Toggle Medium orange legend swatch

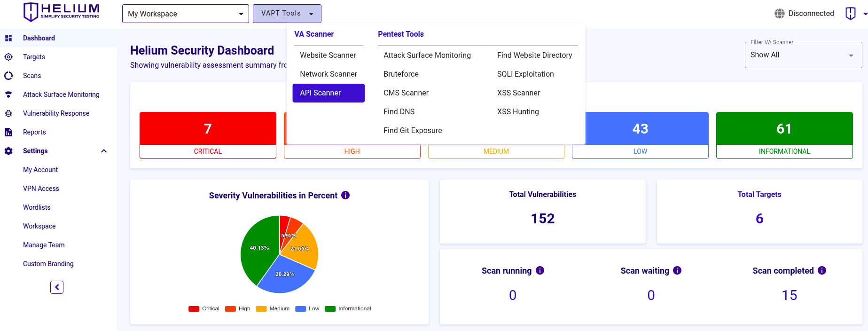(261, 309)
